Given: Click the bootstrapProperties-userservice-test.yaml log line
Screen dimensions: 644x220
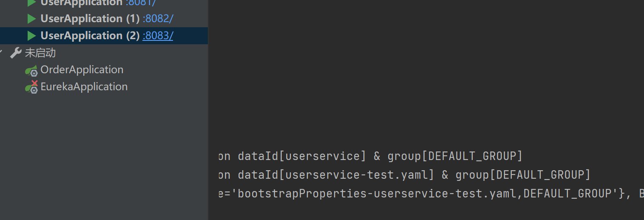Looking at the screenshot, I should (x=425, y=194).
